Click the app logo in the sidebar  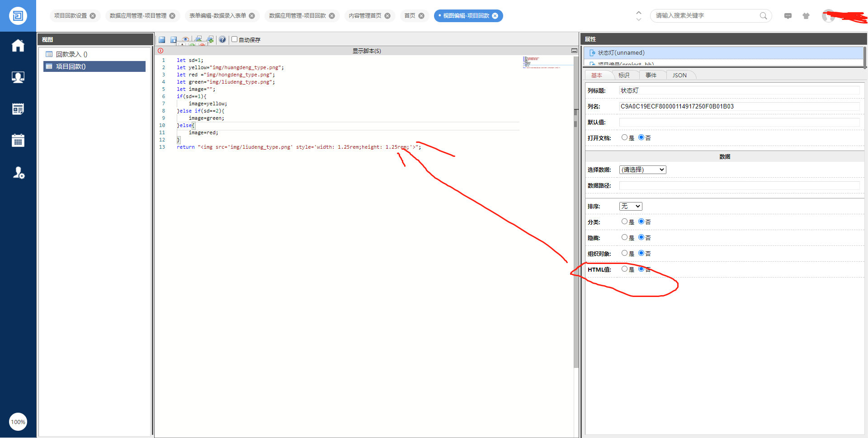[x=18, y=16]
